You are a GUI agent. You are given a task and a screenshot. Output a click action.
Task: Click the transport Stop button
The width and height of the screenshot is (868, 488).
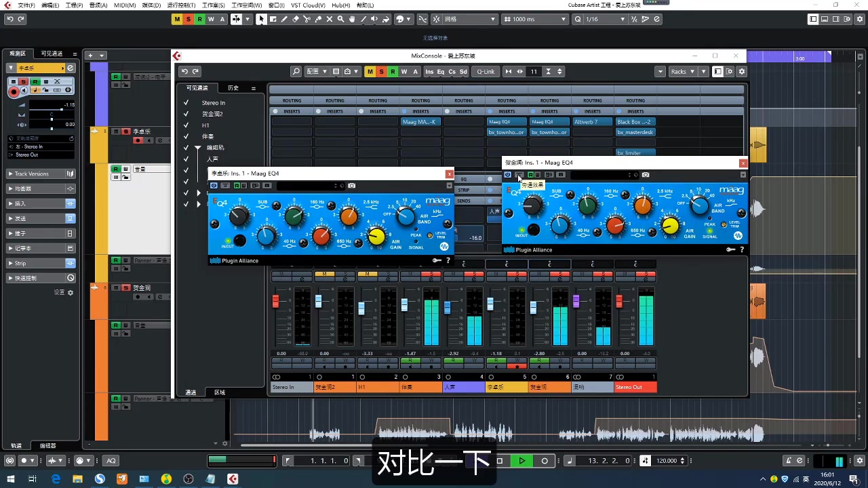tap(500, 461)
